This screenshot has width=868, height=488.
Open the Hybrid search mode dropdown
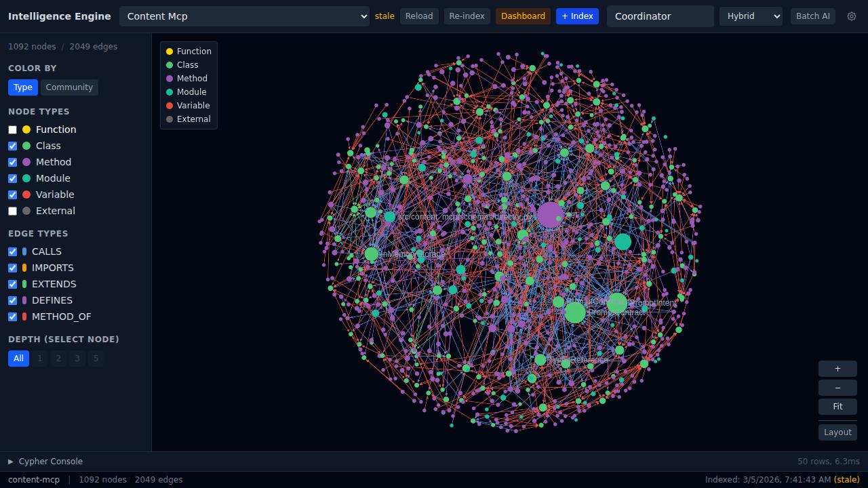click(x=751, y=16)
